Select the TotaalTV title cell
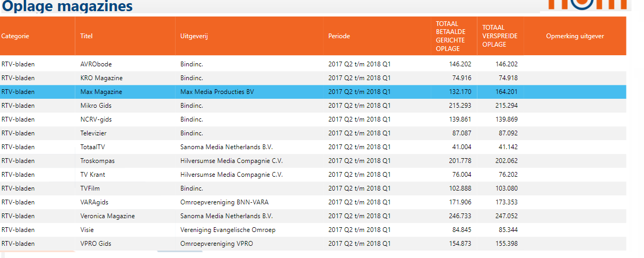This screenshot has height=258, width=644. [x=93, y=147]
